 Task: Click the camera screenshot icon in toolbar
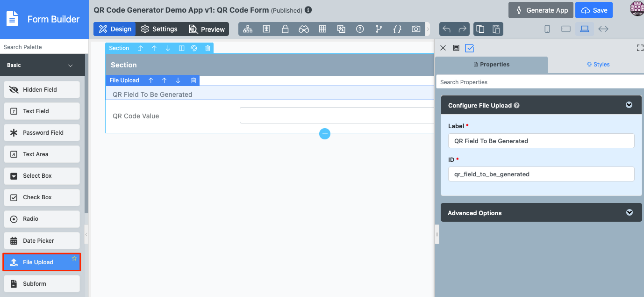[415, 29]
